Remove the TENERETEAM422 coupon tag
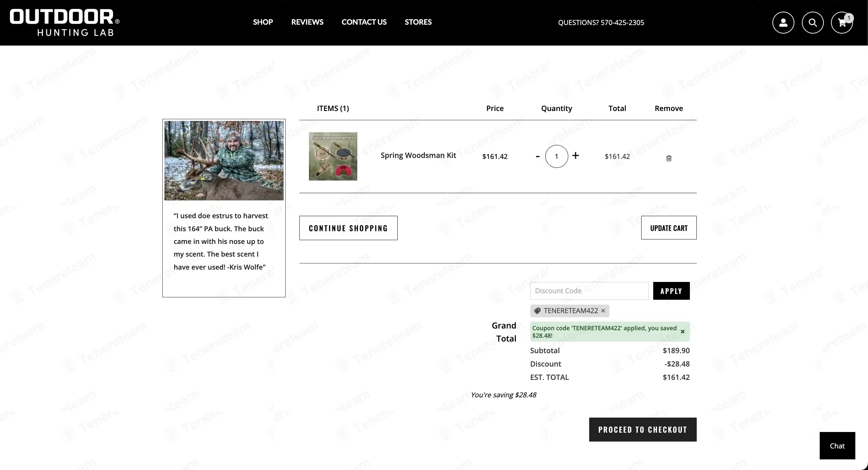This screenshot has width=868, height=470. tap(603, 311)
